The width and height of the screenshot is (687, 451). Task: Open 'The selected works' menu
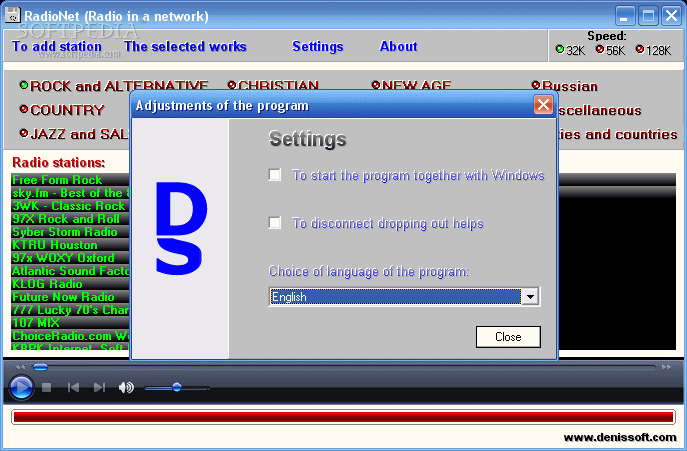185,46
